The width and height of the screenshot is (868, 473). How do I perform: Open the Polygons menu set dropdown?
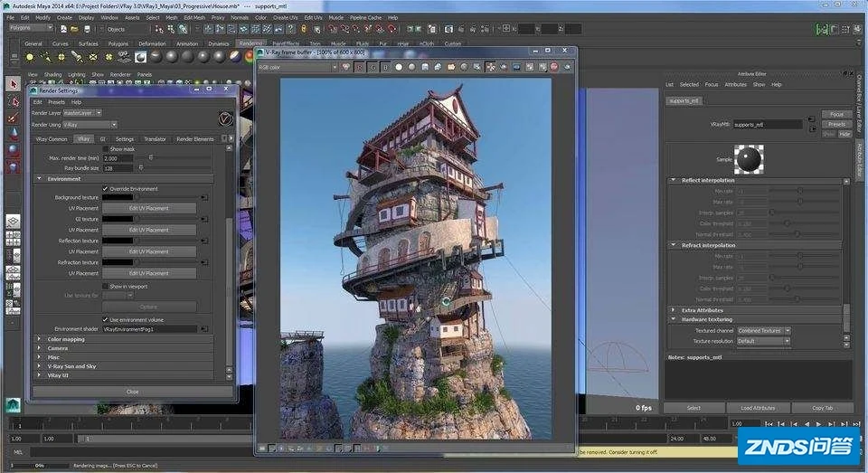point(31,28)
